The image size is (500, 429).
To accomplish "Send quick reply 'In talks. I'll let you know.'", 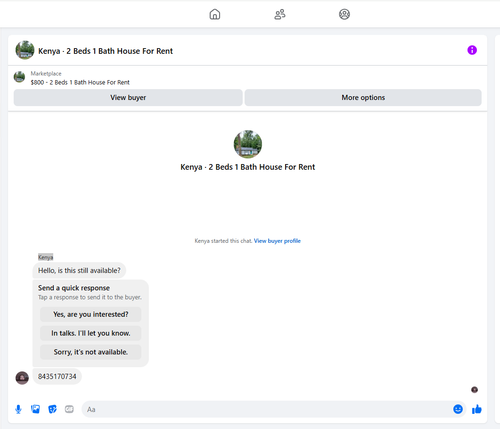I will pos(91,333).
